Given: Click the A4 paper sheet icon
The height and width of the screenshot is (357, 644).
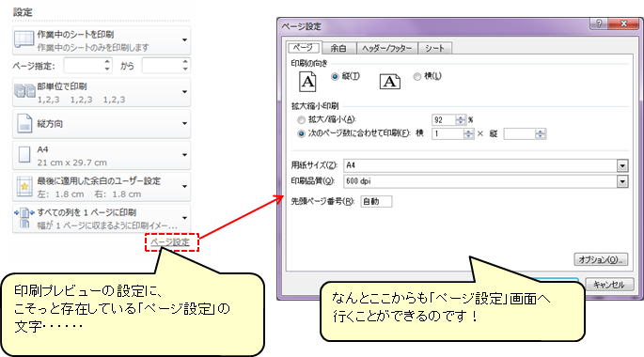Looking at the screenshot, I should point(24,155).
